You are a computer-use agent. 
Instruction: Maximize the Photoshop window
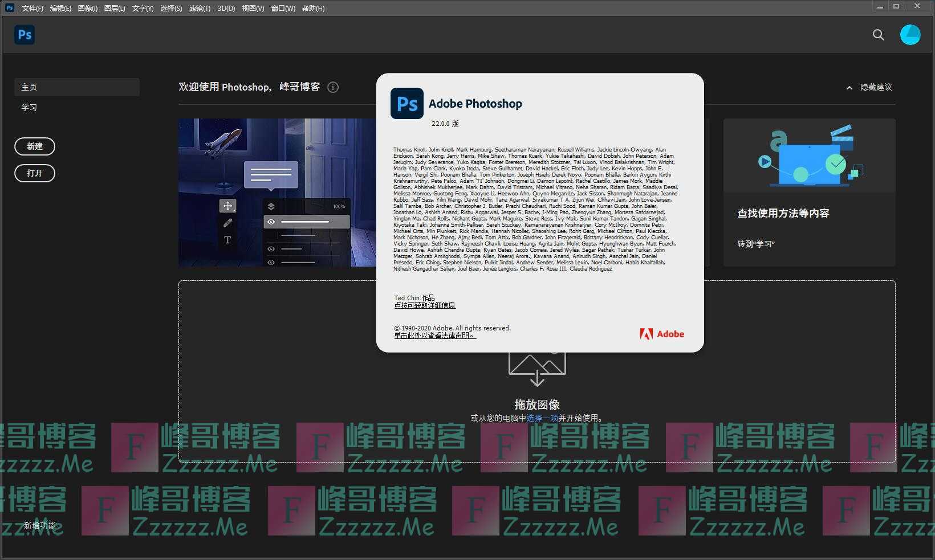click(896, 7)
